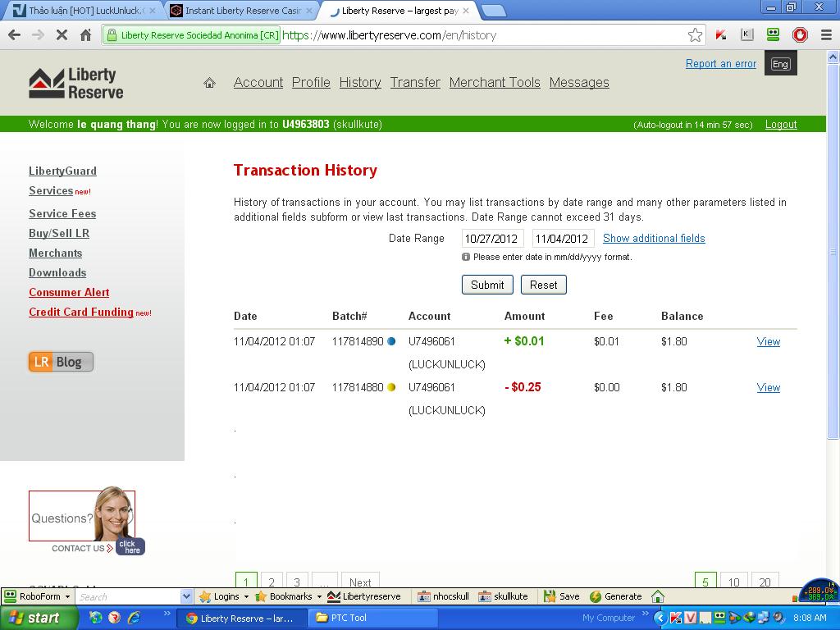Viewport: 840px width, 630px height.
Task: Click Show additional fields link
Action: pos(654,239)
